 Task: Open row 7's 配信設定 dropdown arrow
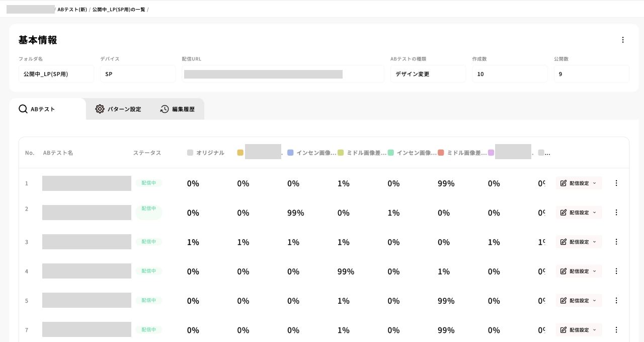(x=594, y=330)
